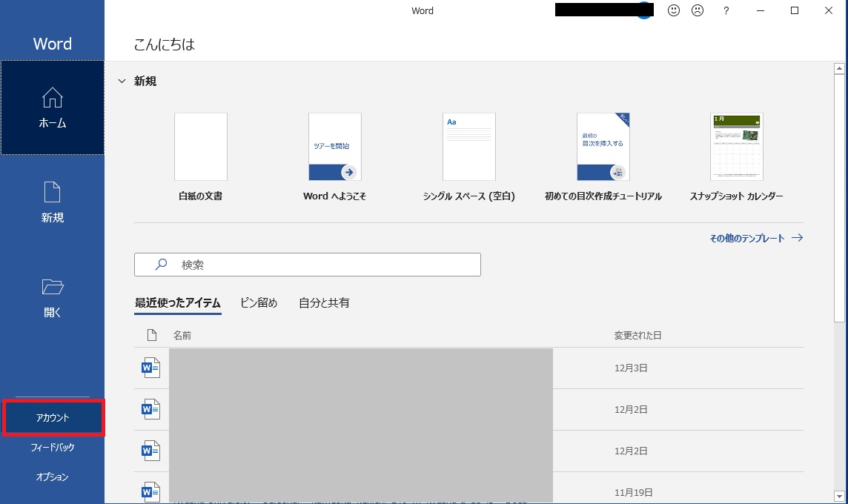Click the 新規 new document sidebar icon
Viewport: 848px width, 504px height.
pos(53,193)
